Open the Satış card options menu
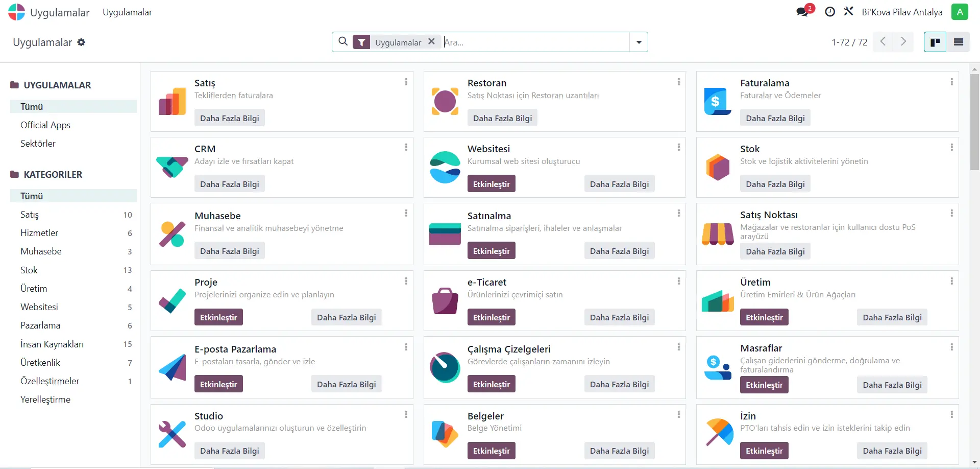Viewport: 980px width, 469px height. click(406, 82)
